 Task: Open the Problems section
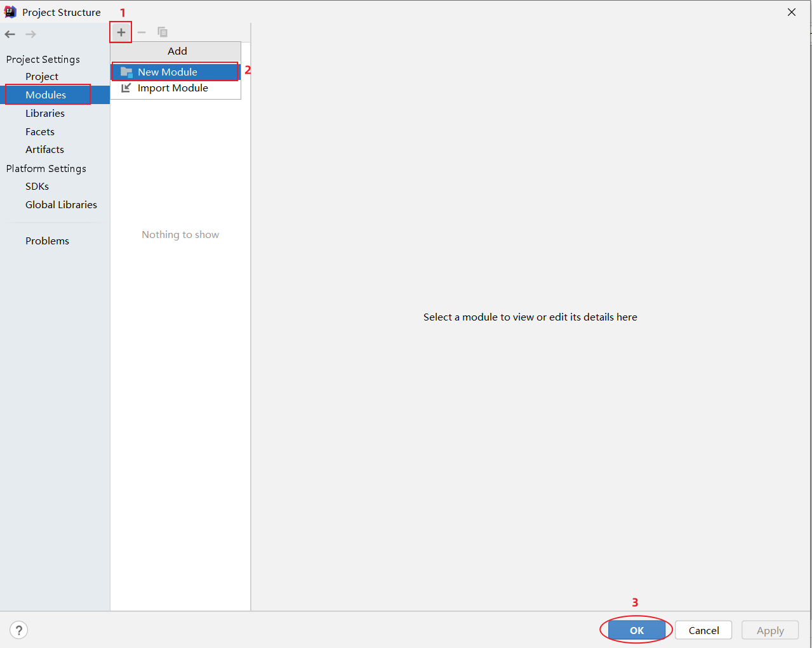click(47, 241)
